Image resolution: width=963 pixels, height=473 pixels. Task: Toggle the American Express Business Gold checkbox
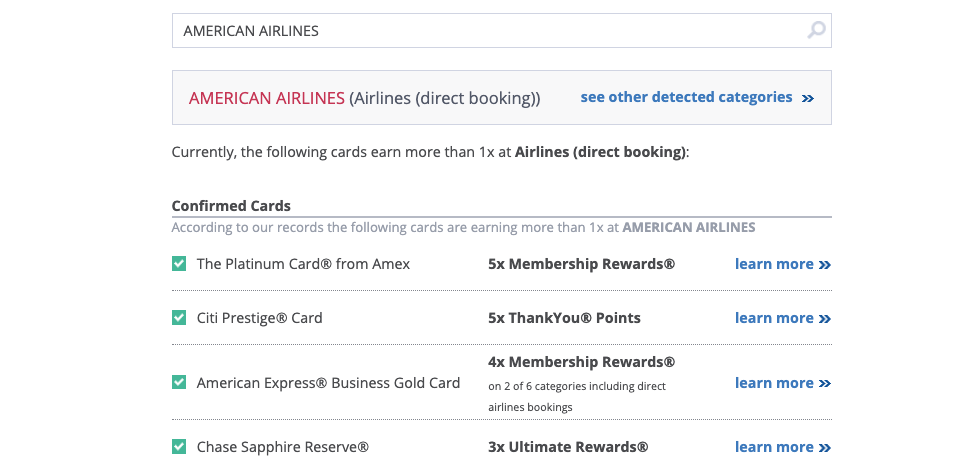click(x=179, y=383)
